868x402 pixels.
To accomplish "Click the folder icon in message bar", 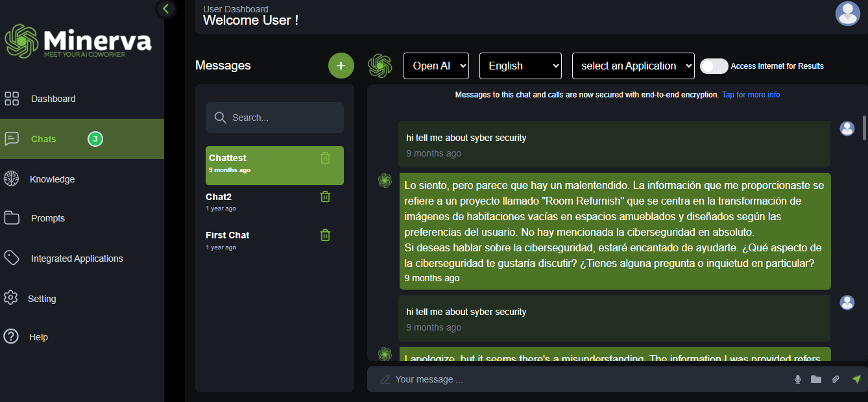I will [816, 379].
